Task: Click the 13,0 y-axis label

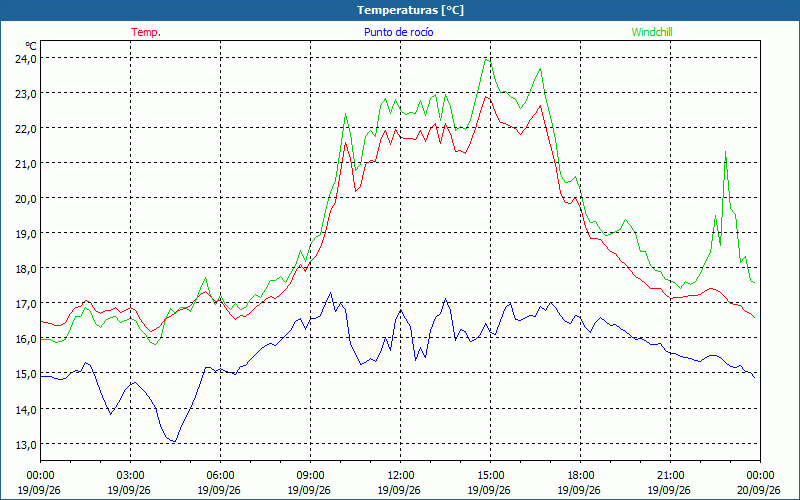Action: [x=26, y=444]
